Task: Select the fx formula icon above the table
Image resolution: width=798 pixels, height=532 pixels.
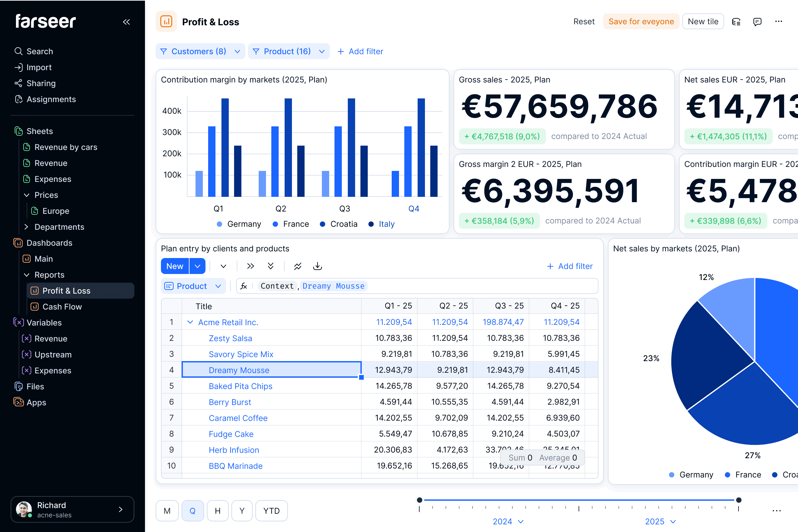Action: pyautogui.click(x=244, y=286)
